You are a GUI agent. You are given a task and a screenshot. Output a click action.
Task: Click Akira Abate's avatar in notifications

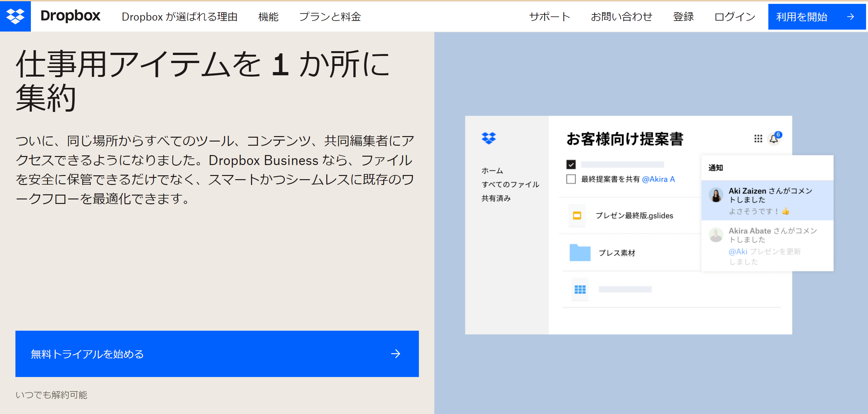coord(716,235)
